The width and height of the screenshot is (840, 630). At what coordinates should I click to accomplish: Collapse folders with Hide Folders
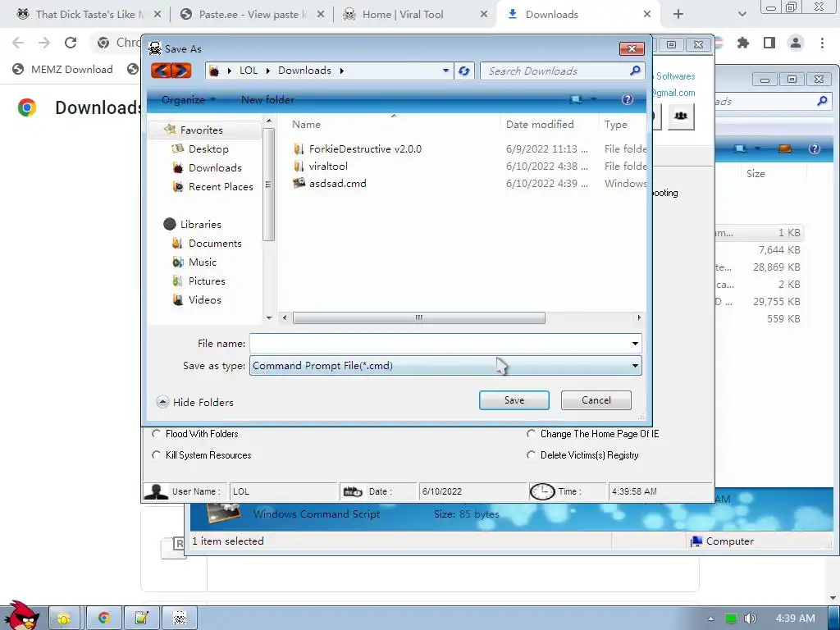pos(195,402)
